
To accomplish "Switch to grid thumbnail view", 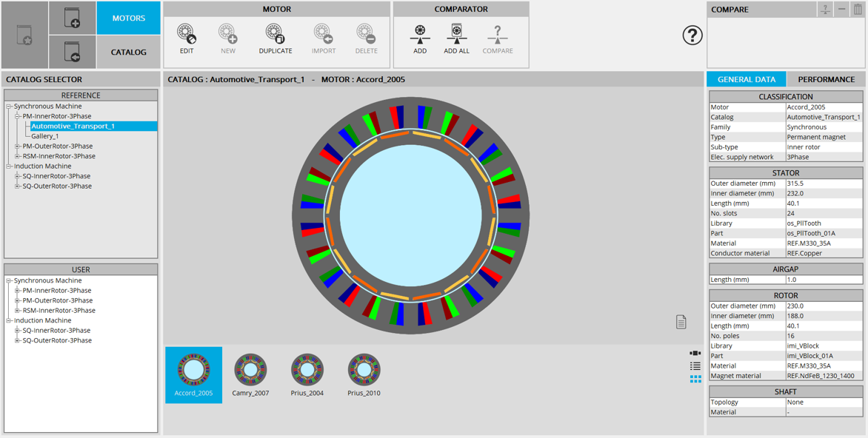I will click(695, 379).
